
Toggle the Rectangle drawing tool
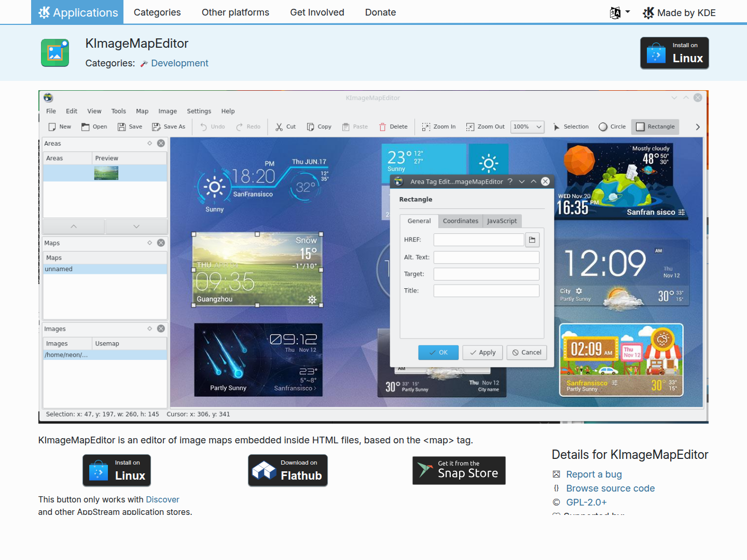(656, 127)
